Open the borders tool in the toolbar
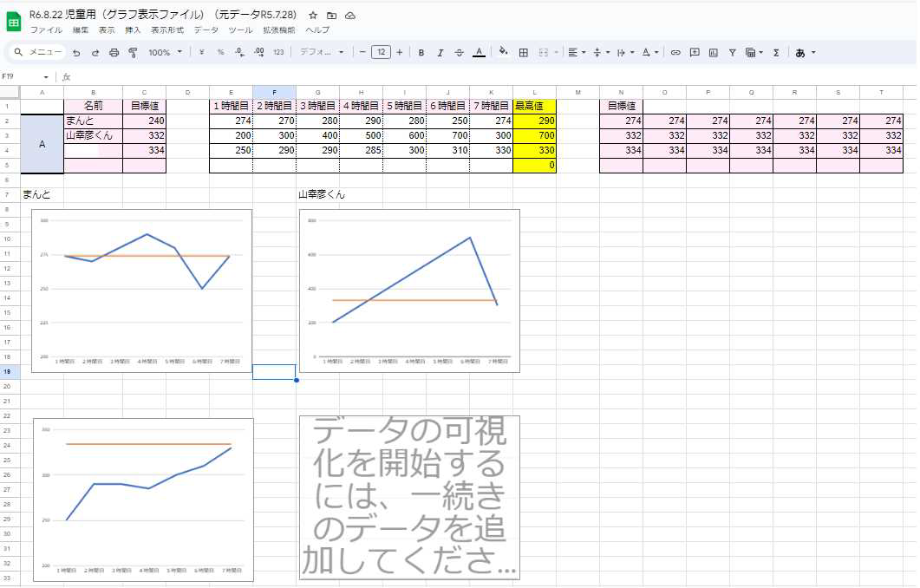This screenshot has height=588, width=920. [523, 53]
